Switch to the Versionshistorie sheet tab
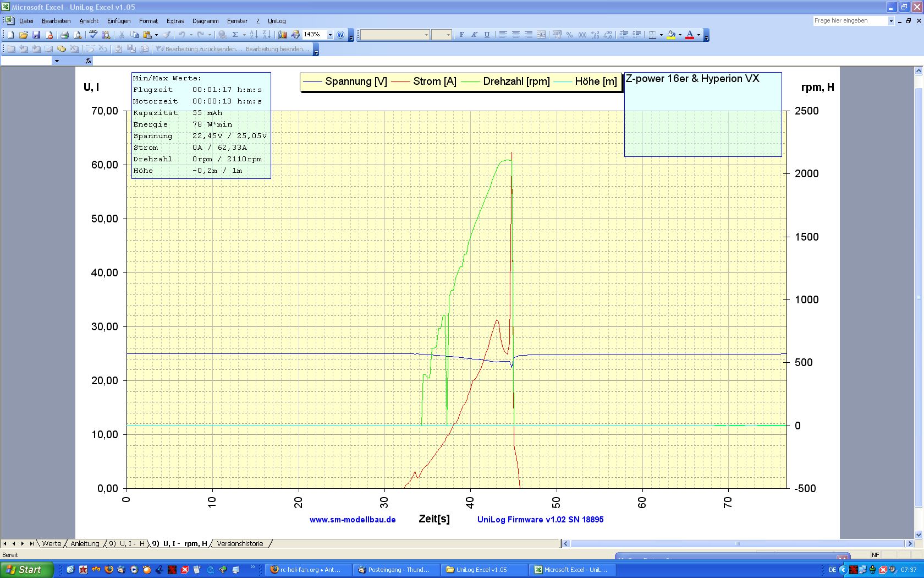 pyautogui.click(x=240, y=543)
